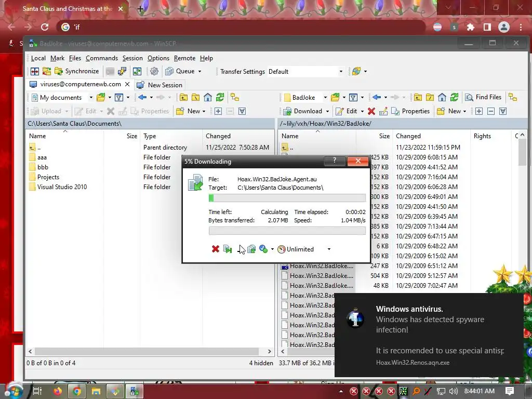Click the help question mark in download dialog

(x=334, y=161)
